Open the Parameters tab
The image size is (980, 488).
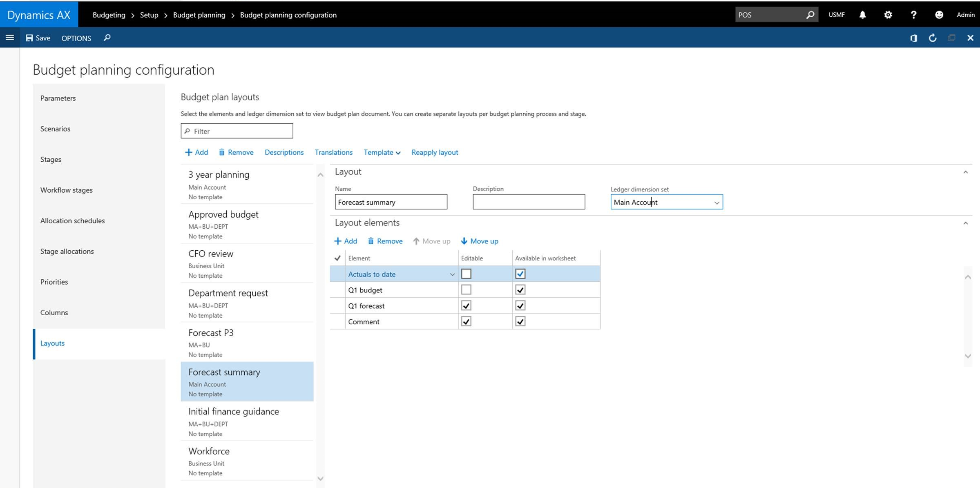click(99, 98)
